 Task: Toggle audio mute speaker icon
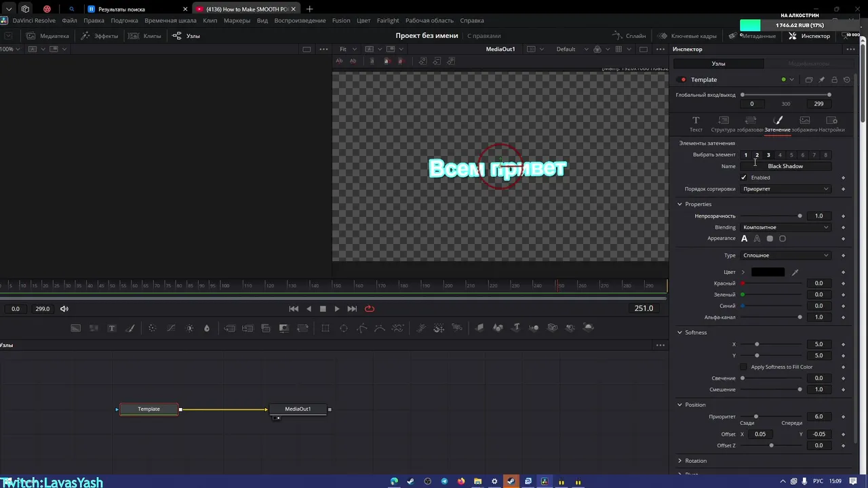click(x=64, y=309)
